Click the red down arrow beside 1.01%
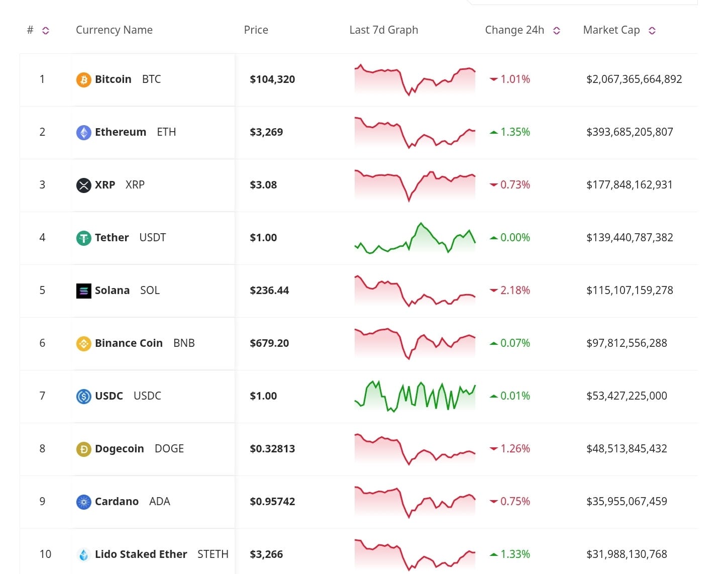Screen dimensions: 728x574 coord(494,79)
